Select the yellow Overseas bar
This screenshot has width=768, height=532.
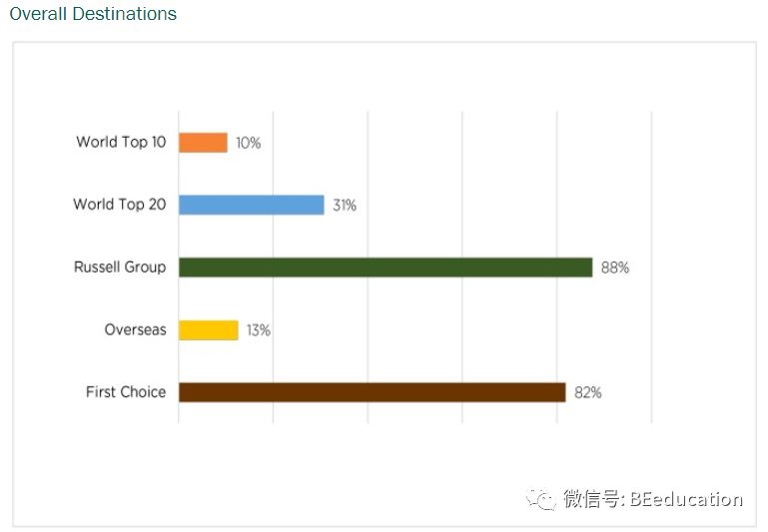pyautogui.click(x=208, y=329)
